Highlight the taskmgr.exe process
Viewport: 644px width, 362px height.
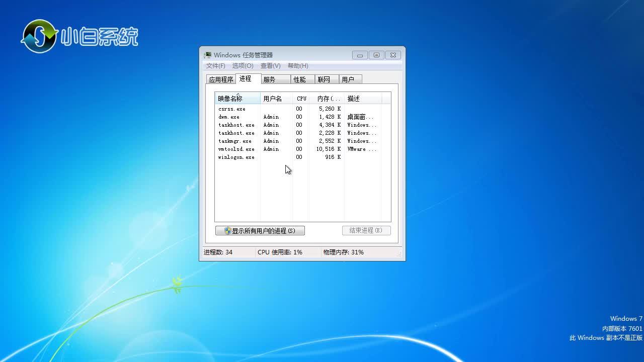[235, 141]
